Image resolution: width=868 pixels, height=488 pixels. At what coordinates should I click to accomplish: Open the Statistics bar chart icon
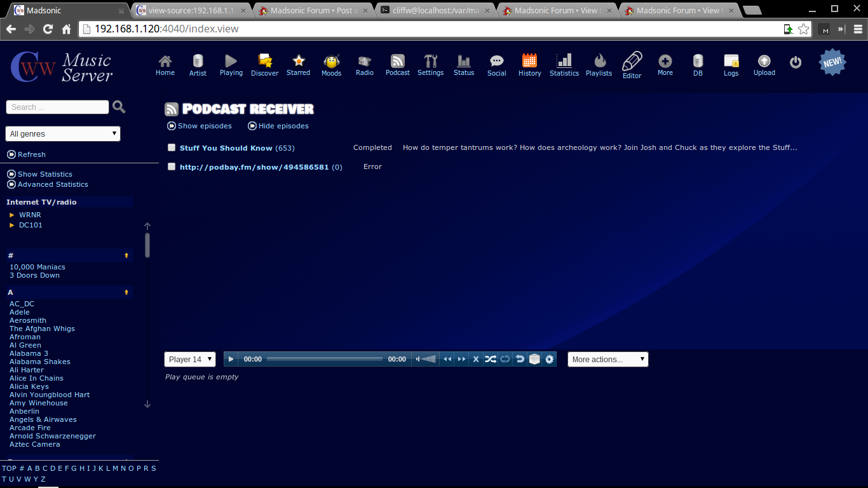point(564,61)
